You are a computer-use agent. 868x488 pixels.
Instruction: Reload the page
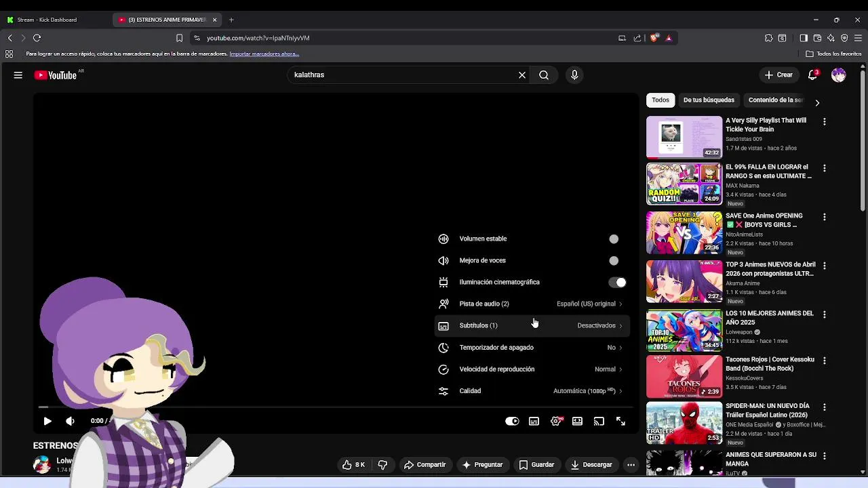click(x=37, y=38)
